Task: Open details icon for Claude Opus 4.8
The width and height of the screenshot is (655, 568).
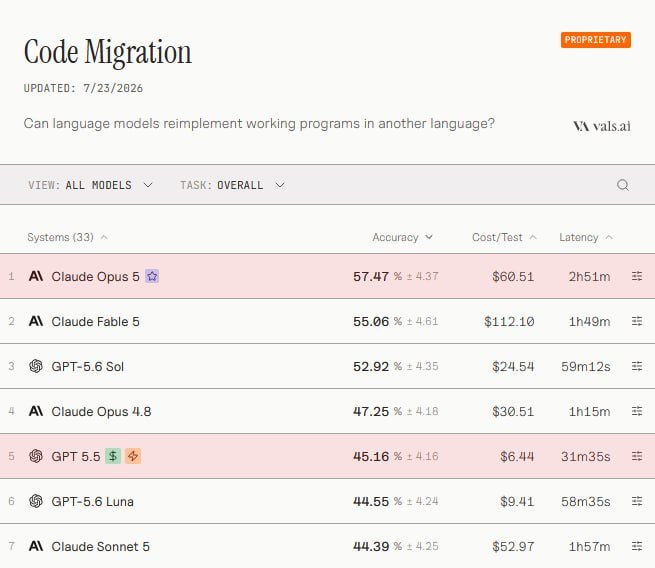Action: 637,411
